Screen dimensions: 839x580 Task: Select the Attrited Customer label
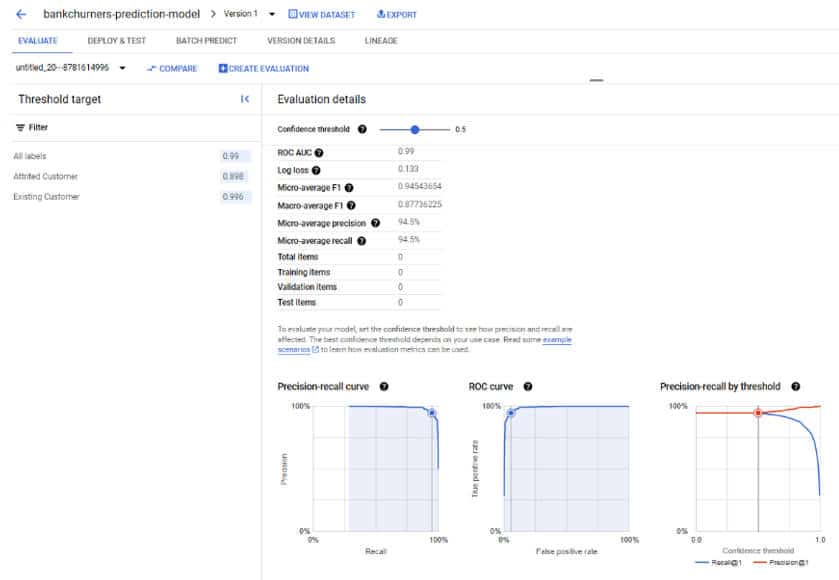(x=45, y=176)
